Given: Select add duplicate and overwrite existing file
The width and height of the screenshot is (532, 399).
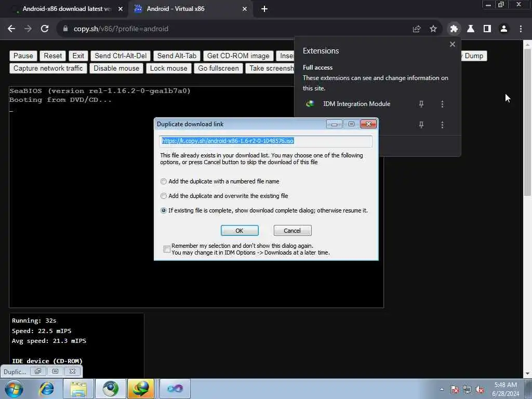Looking at the screenshot, I should (164, 196).
